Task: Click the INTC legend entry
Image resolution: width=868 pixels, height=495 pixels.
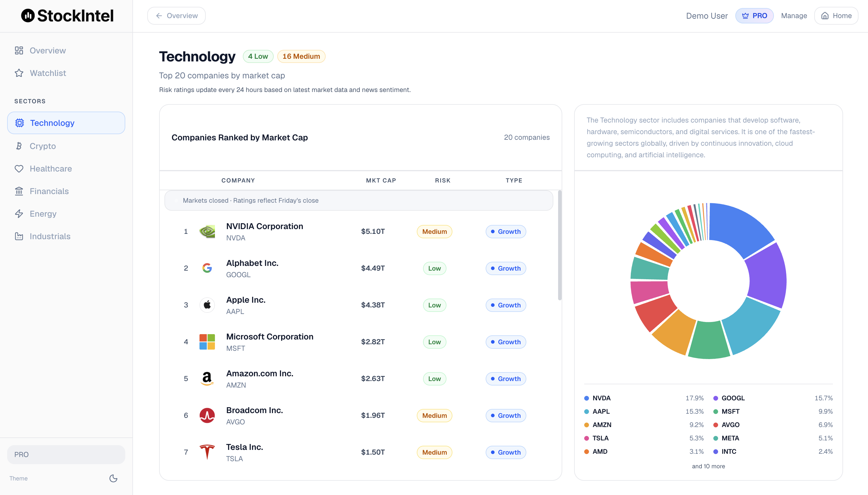Action: [x=773, y=451]
